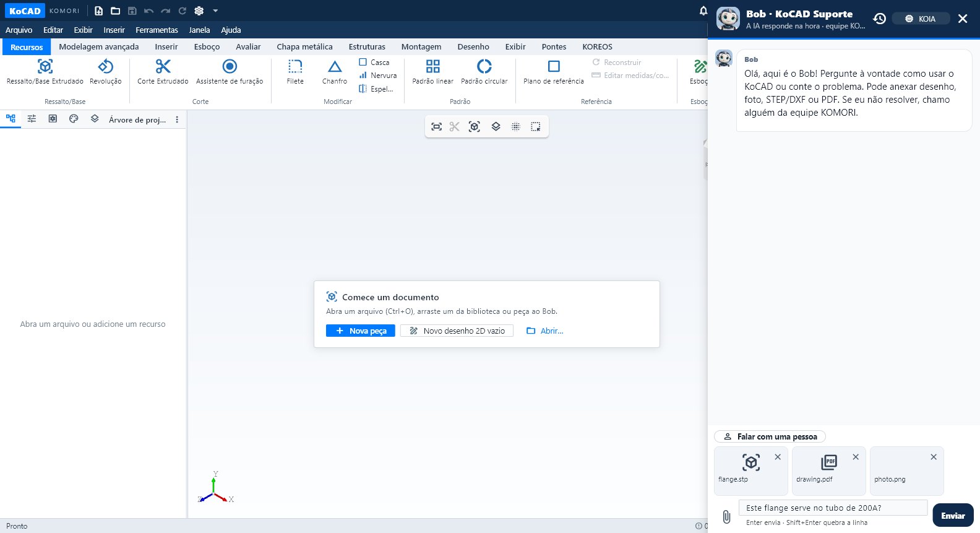Open chat history in Bob support panel
This screenshot has width=980, height=533.
(x=879, y=19)
